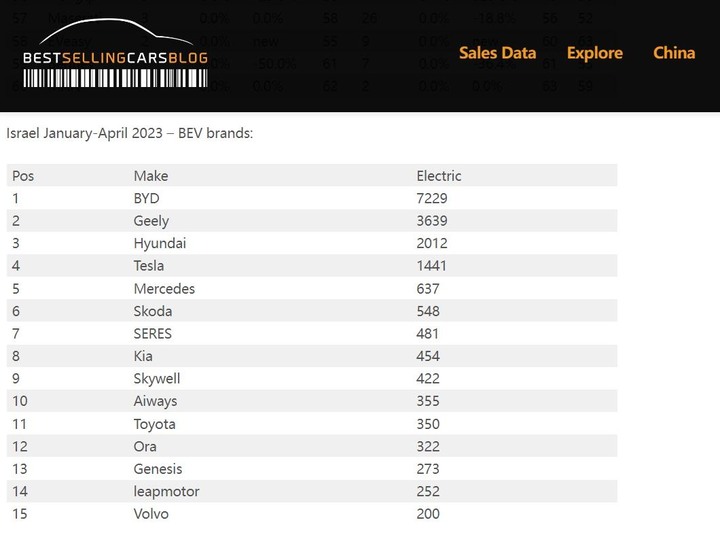Click Volvo's electric value 200
720x533 pixels.
pos(428,514)
